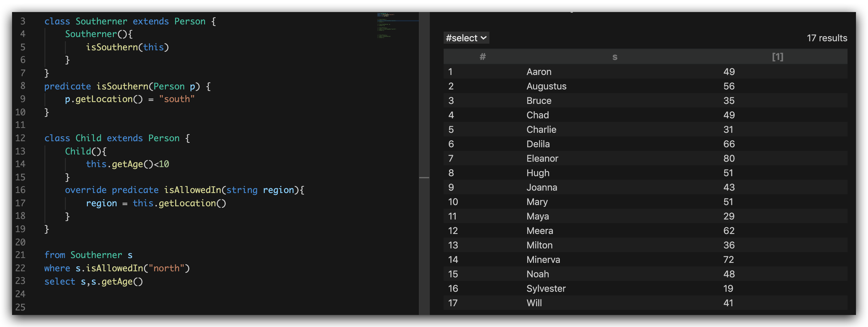Click the # column header
868x327 pixels.
(x=482, y=57)
